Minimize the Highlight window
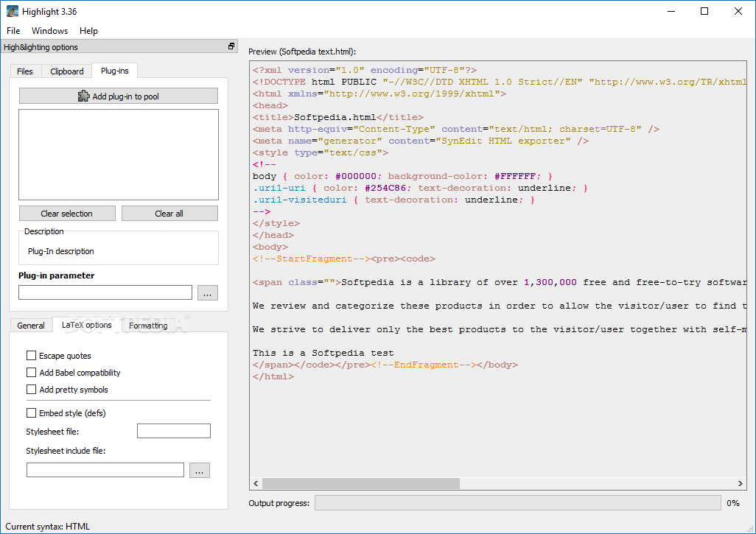Screen dimensions: 756x534 click(671, 11)
